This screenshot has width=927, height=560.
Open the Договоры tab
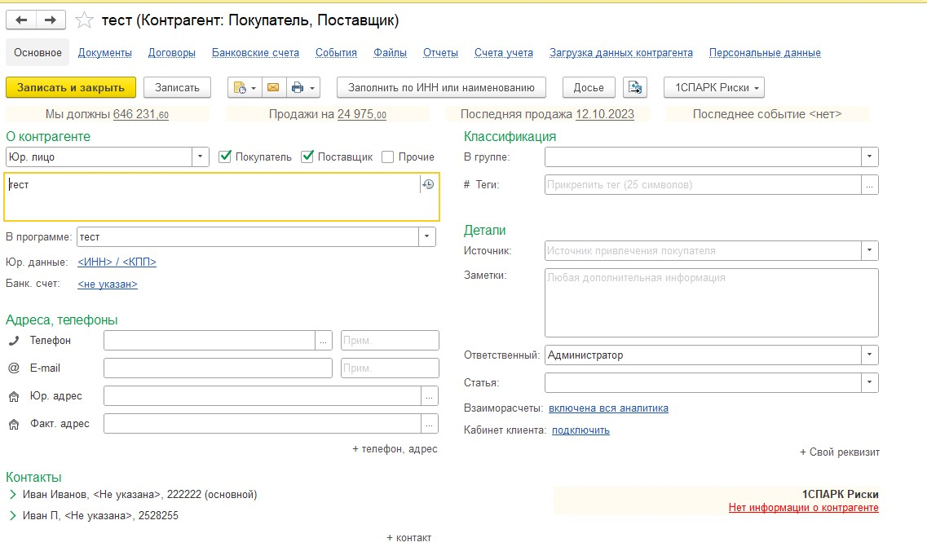(171, 53)
